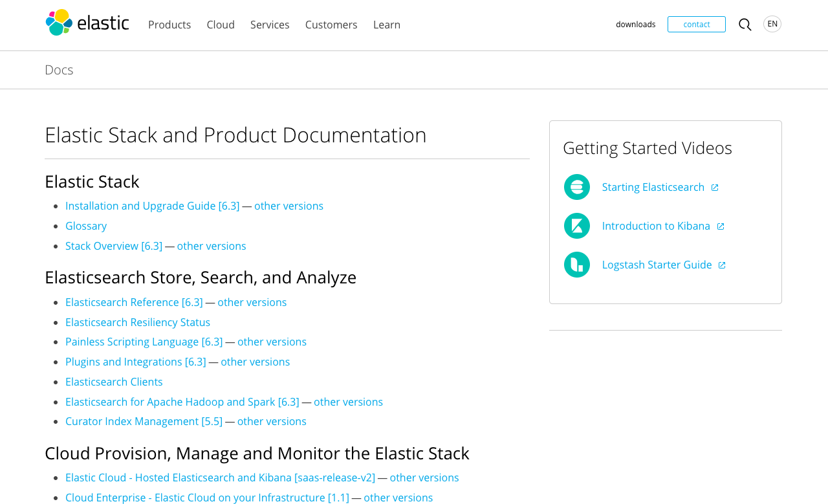
Task: View other versions of Plugins and Integrations
Action: click(x=256, y=362)
